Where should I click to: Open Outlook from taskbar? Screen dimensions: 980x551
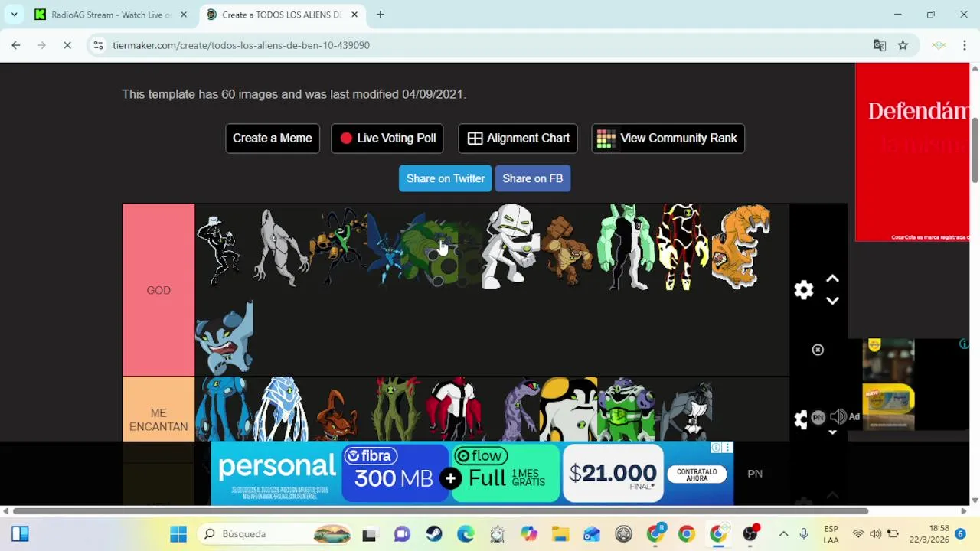(x=592, y=534)
